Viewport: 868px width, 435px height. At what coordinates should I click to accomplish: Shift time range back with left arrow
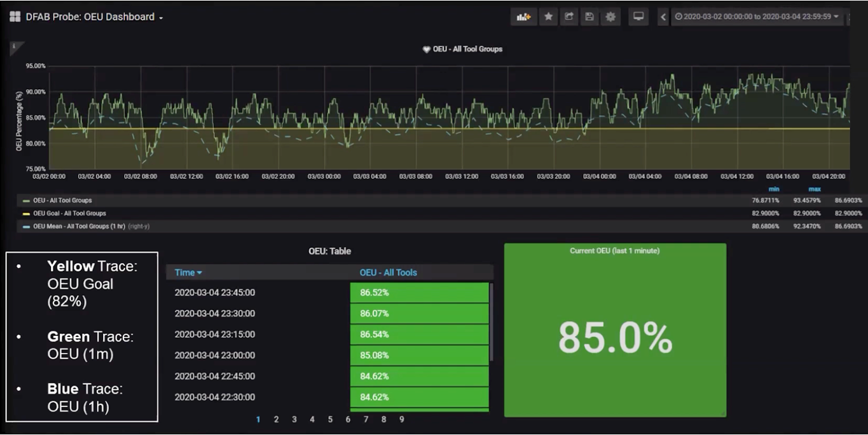(x=663, y=17)
